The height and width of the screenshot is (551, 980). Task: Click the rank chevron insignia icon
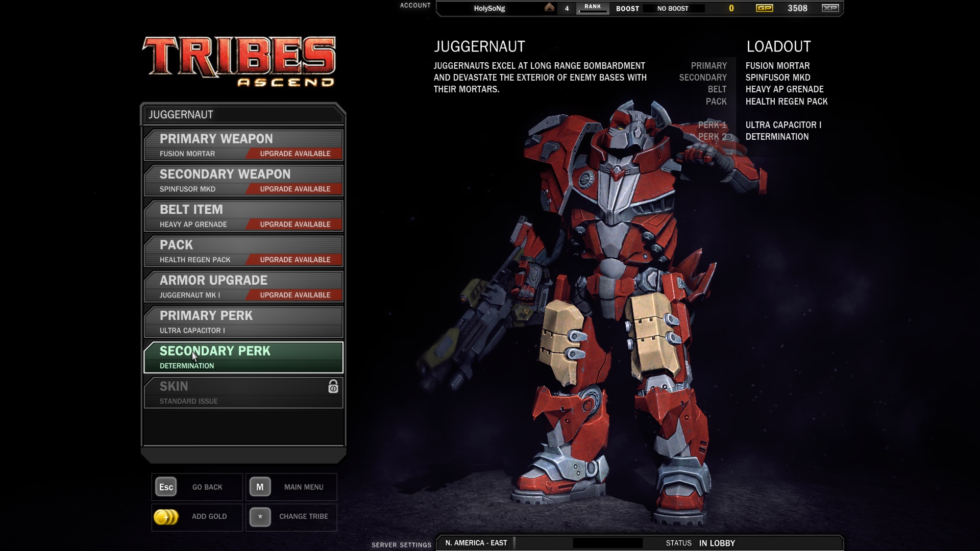pyautogui.click(x=549, y=8)
